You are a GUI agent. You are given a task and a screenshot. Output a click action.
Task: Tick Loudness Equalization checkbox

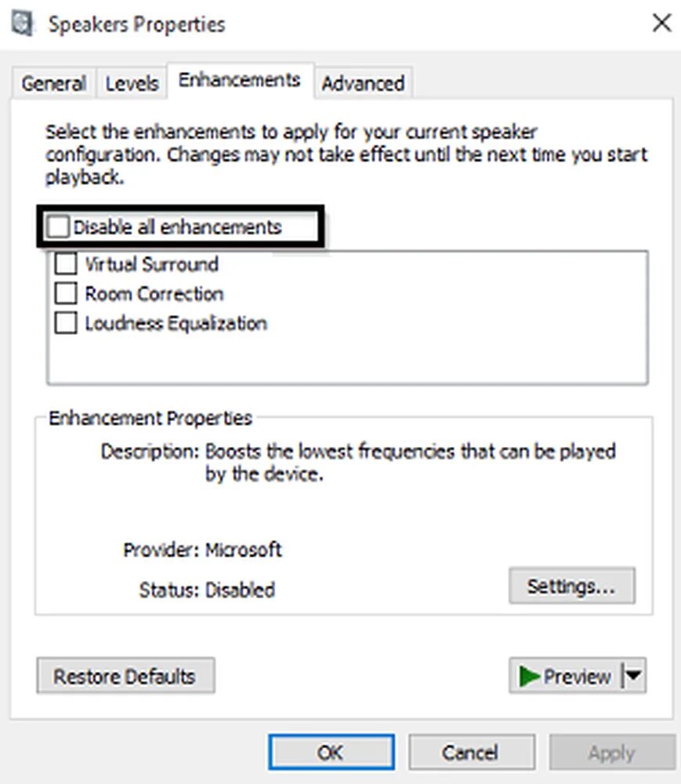pos(66,323)
